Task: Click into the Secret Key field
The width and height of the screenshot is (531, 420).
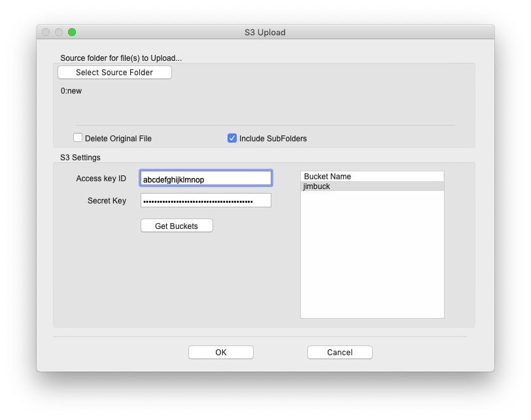Action: coord(206,201)
